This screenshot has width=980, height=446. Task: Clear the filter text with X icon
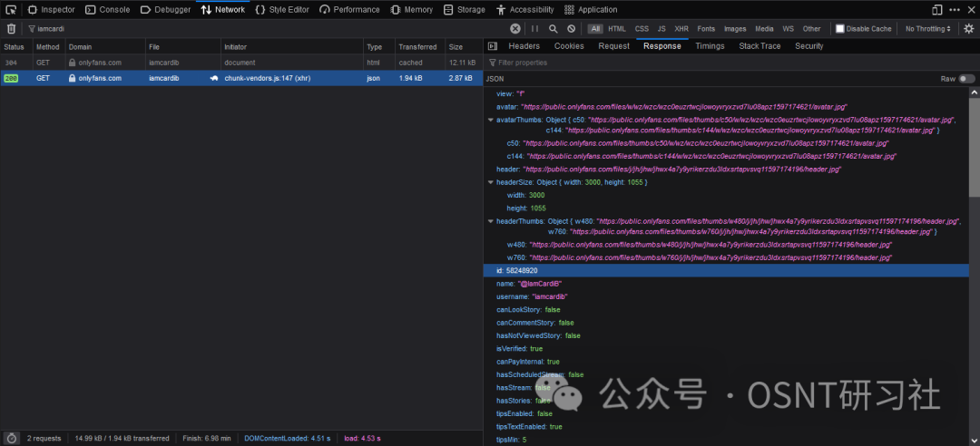515,29
